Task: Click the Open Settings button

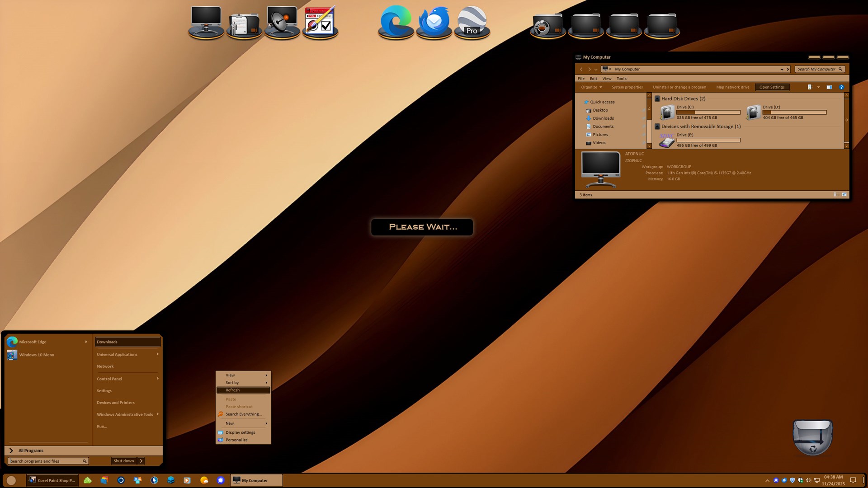Action: (772, 87)
